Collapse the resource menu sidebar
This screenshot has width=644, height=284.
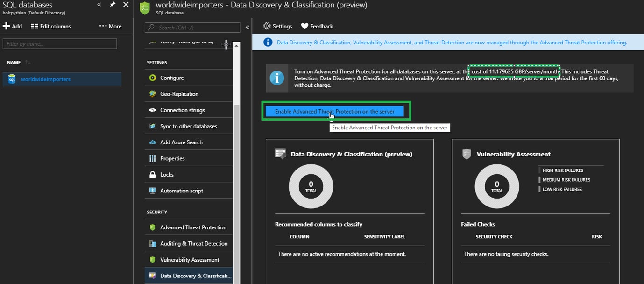[247, 28]
